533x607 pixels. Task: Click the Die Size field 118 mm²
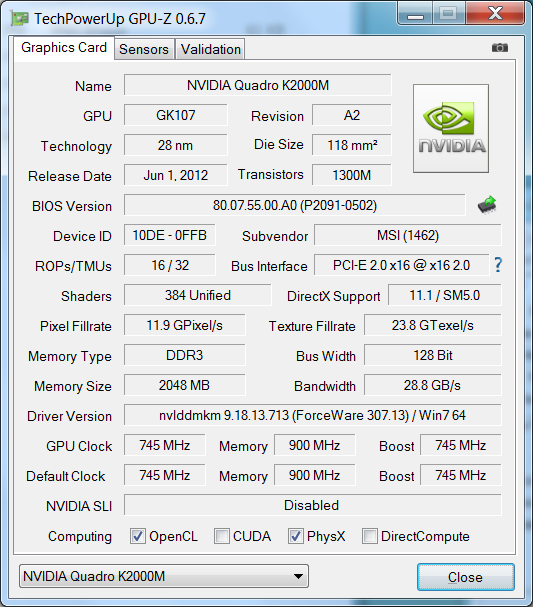click(352, 145)
